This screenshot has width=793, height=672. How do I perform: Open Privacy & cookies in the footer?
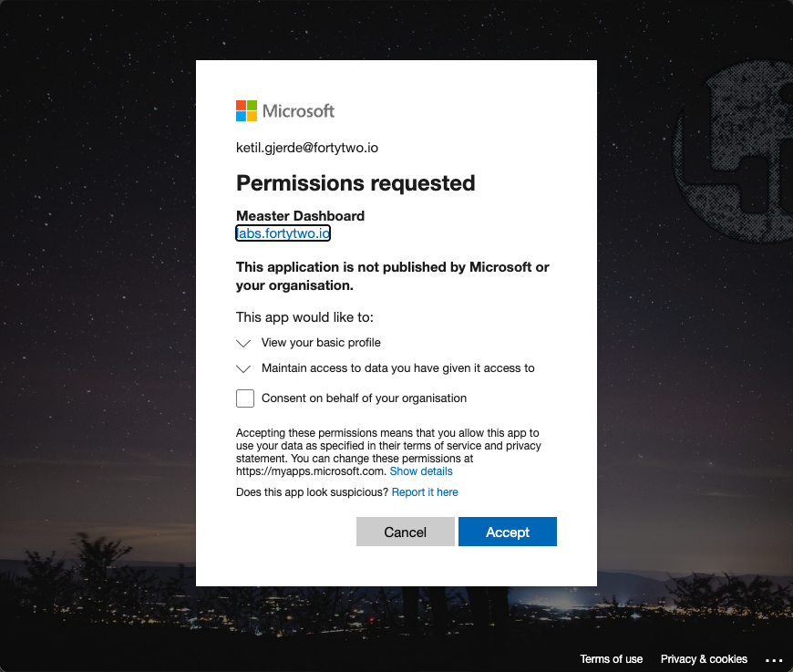point(704,659)
